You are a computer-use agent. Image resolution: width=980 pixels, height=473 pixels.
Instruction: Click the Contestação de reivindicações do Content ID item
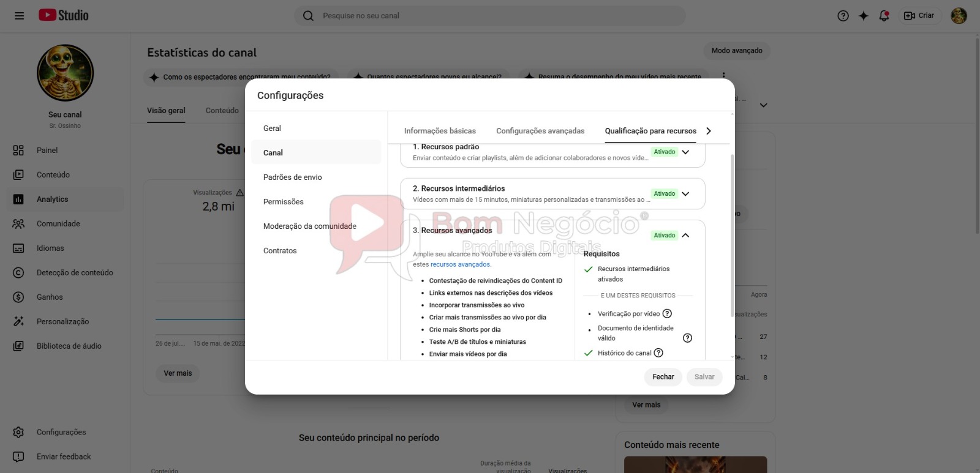pos(496,281)
